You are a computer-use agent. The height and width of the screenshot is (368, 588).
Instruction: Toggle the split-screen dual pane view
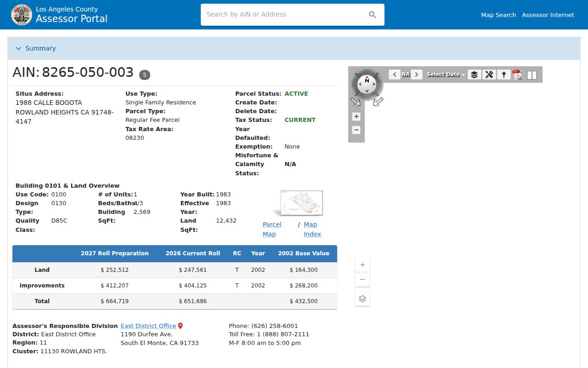pos(532,75)
